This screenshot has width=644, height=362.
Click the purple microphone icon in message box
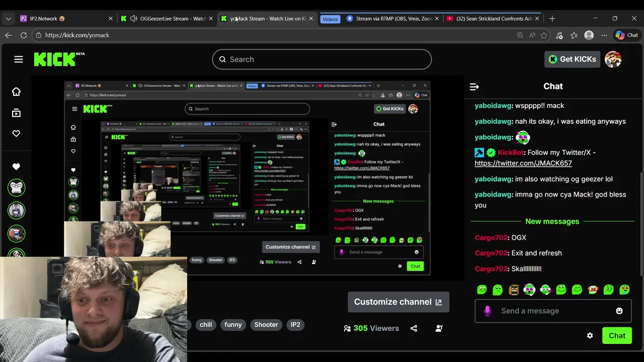pyautogui.click(x=487, y=311)
